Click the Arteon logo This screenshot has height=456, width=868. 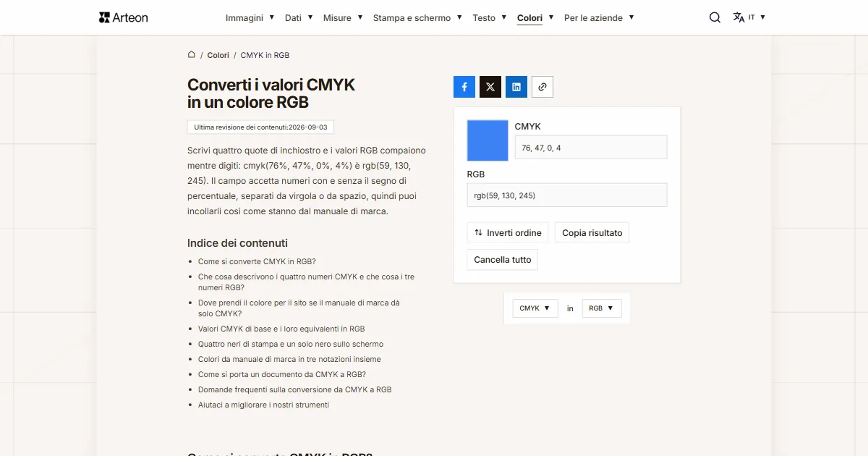(123, 17)
